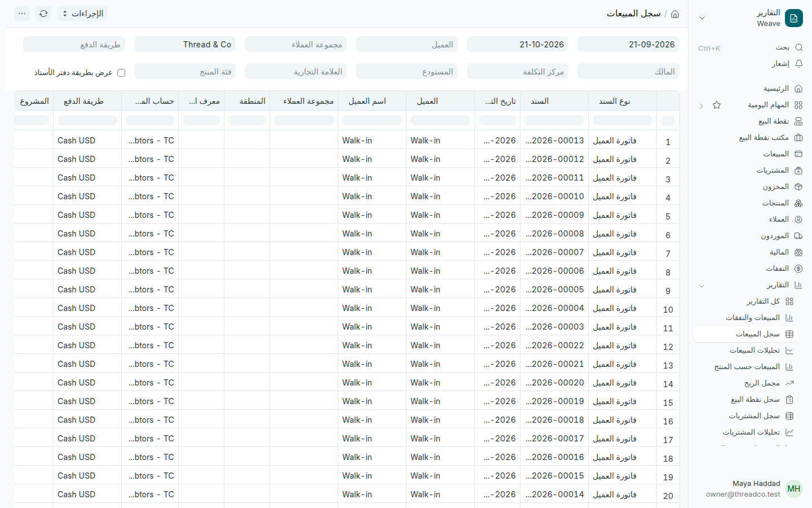Expand the workspace switcher chevron near Weave

(702, 18)
